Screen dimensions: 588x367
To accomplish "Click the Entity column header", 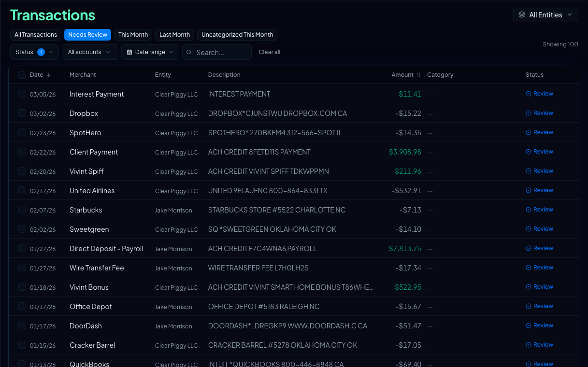I will tap(163, 75).
